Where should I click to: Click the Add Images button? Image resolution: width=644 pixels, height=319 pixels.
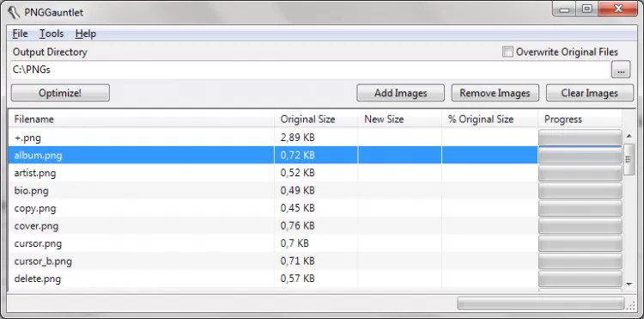(x=400, y=93)
